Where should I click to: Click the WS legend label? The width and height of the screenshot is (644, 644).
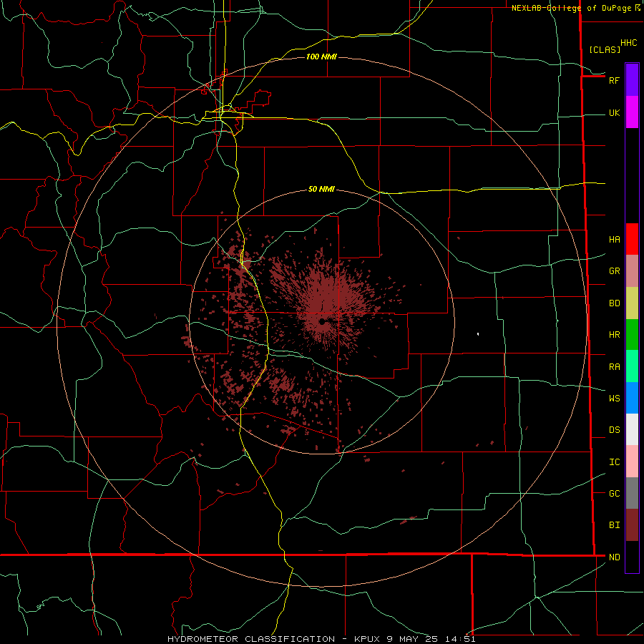[x=614, y=399]
